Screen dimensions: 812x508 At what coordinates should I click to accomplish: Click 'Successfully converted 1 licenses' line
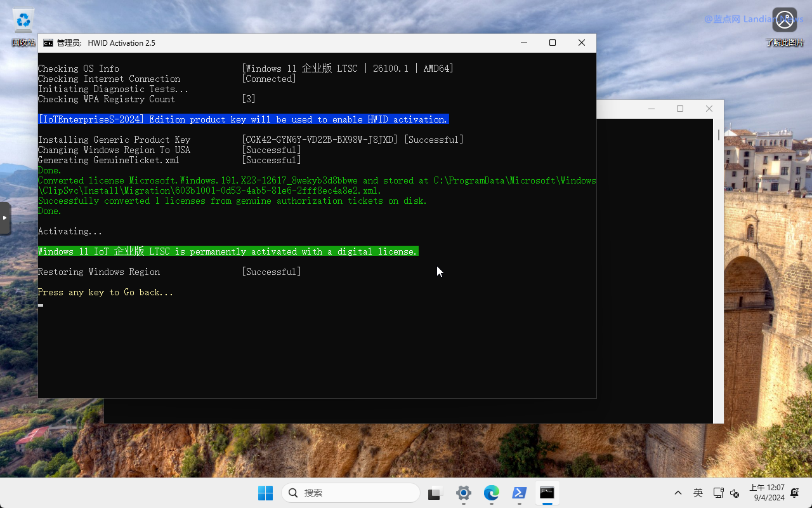point(232,201)
